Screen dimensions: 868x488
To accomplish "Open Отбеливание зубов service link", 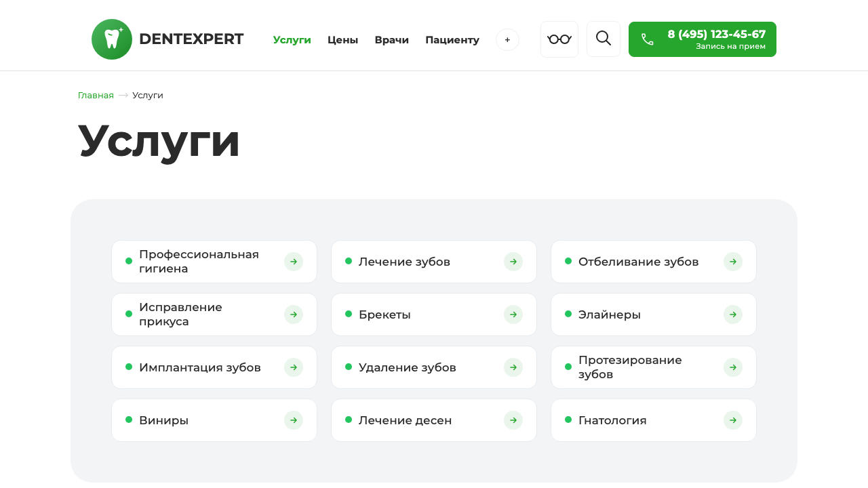I will pyautogui.click(x=654, y=262).
